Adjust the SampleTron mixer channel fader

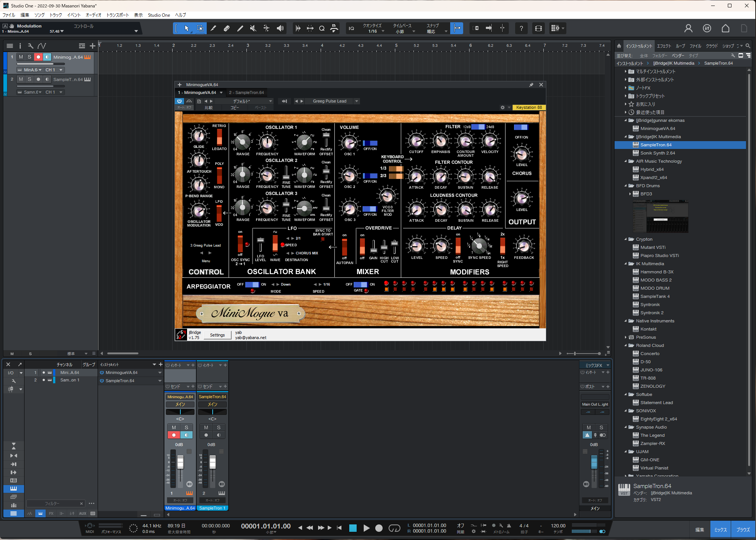tap(213, 462)
